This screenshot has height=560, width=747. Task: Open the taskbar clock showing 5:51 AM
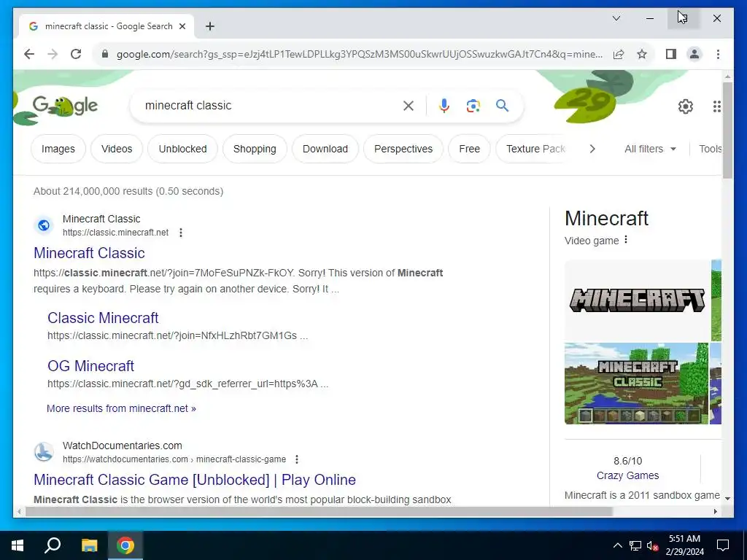click(x=684, y=545)
